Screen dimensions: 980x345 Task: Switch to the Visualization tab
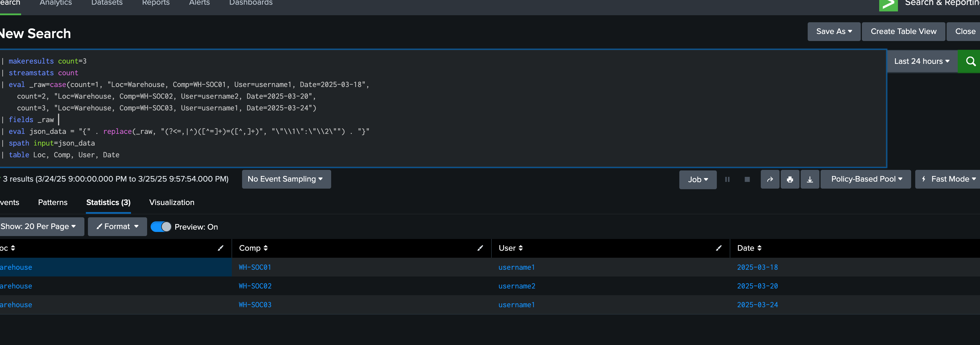[x=171, y=202]
